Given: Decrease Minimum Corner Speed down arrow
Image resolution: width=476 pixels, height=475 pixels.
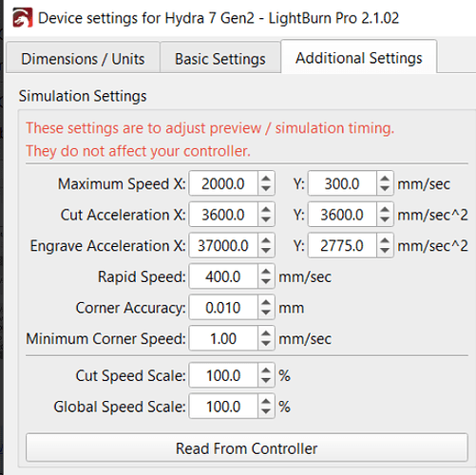Looking at the screenshot, I should 266,344.
